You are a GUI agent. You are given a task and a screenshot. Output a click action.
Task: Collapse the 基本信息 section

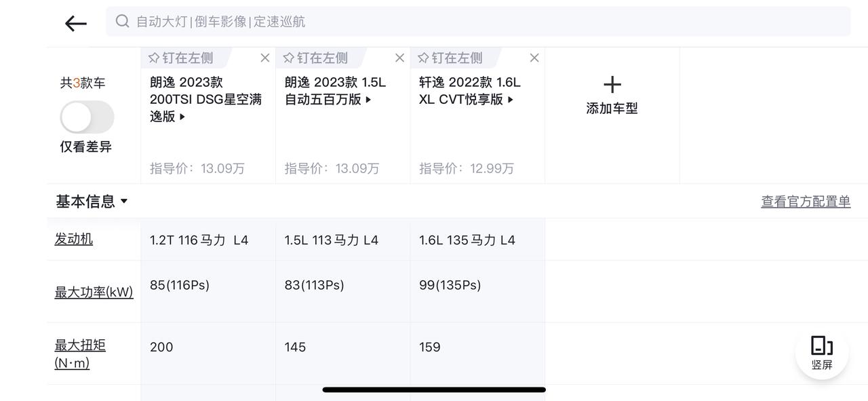click(x=92, y=202)
